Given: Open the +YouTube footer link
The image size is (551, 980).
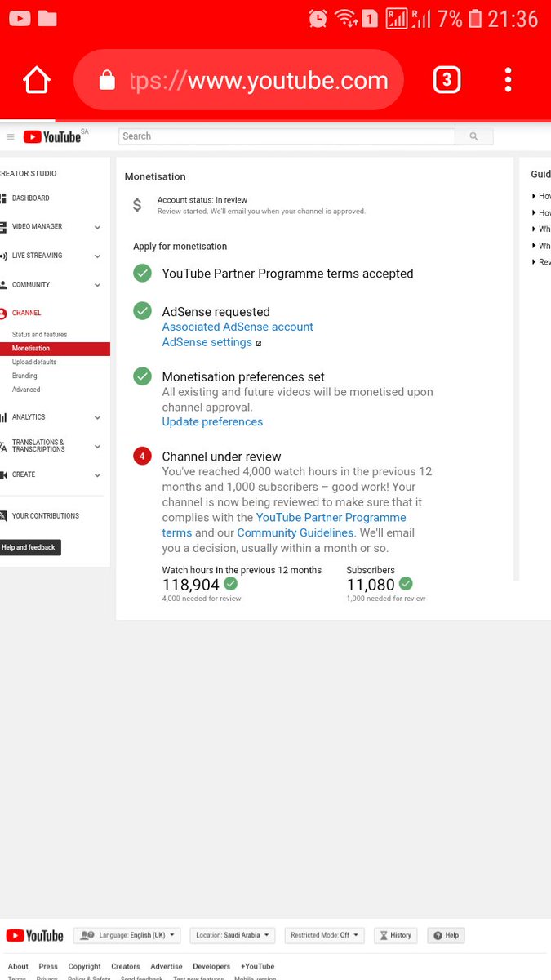Looking at the screenshot, I should pos(257,966).
